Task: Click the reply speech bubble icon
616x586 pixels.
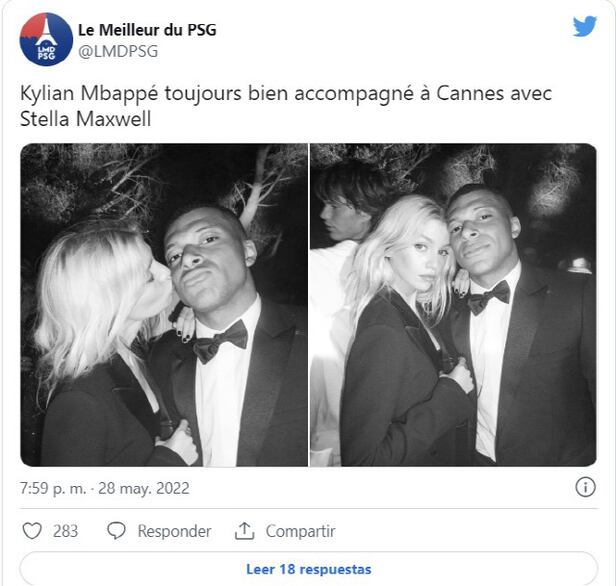Action: pyautogui.click(x=117, y=531)
